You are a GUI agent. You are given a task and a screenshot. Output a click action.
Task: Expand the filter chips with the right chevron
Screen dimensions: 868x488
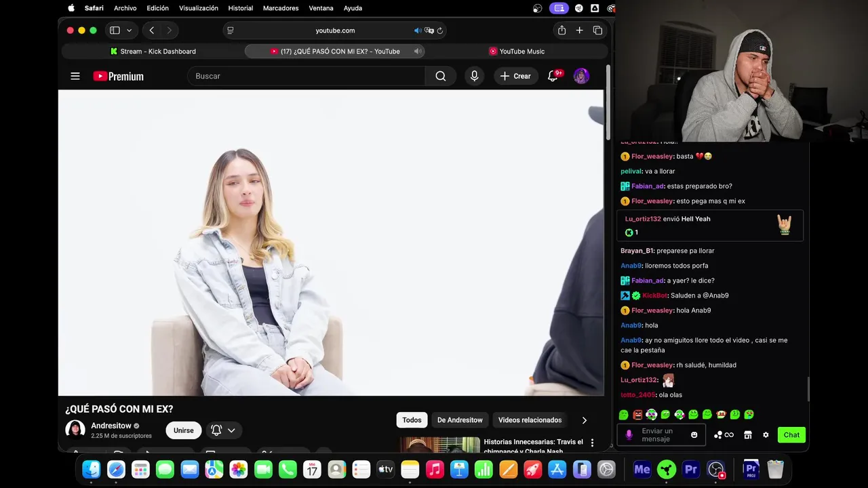tap(585, 420)
